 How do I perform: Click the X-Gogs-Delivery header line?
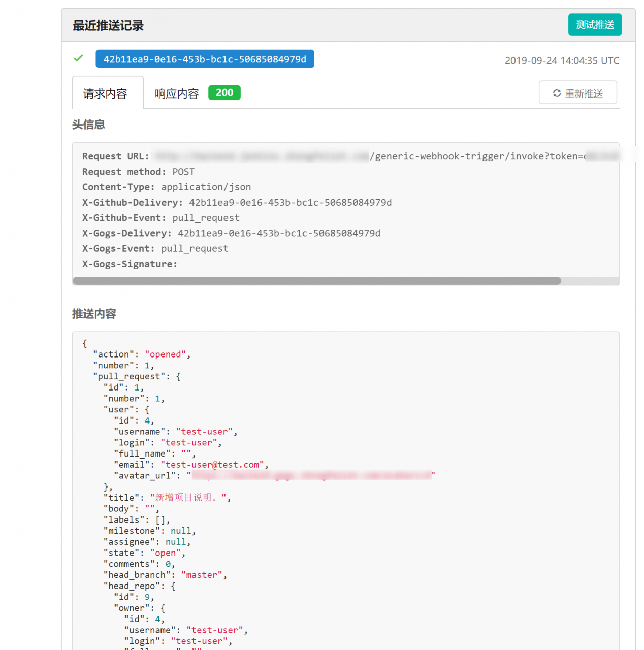[231, 233]
